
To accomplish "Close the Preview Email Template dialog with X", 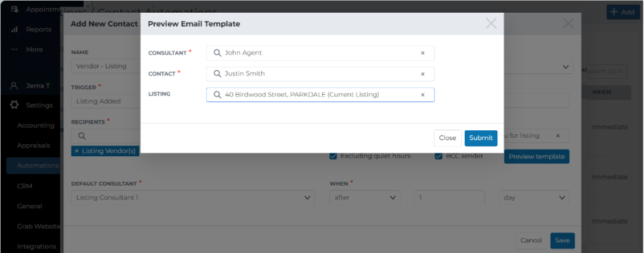I will tap(491, 23).
